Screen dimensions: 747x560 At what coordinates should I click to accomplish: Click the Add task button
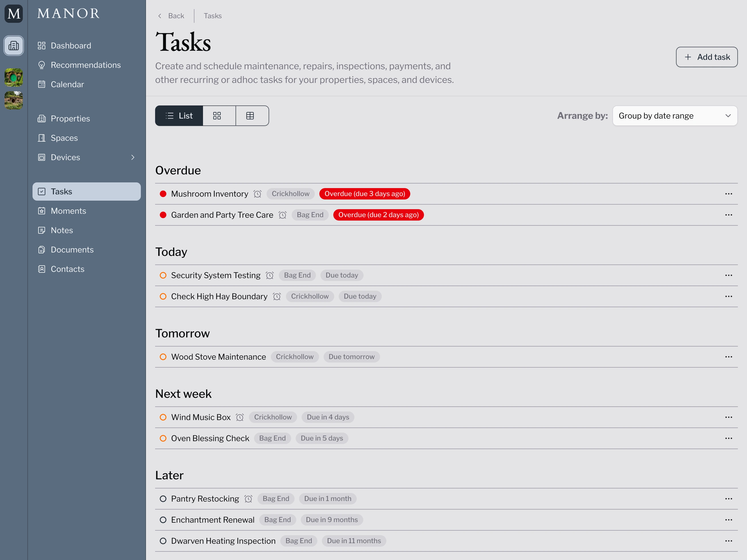(x=707, y=57)
